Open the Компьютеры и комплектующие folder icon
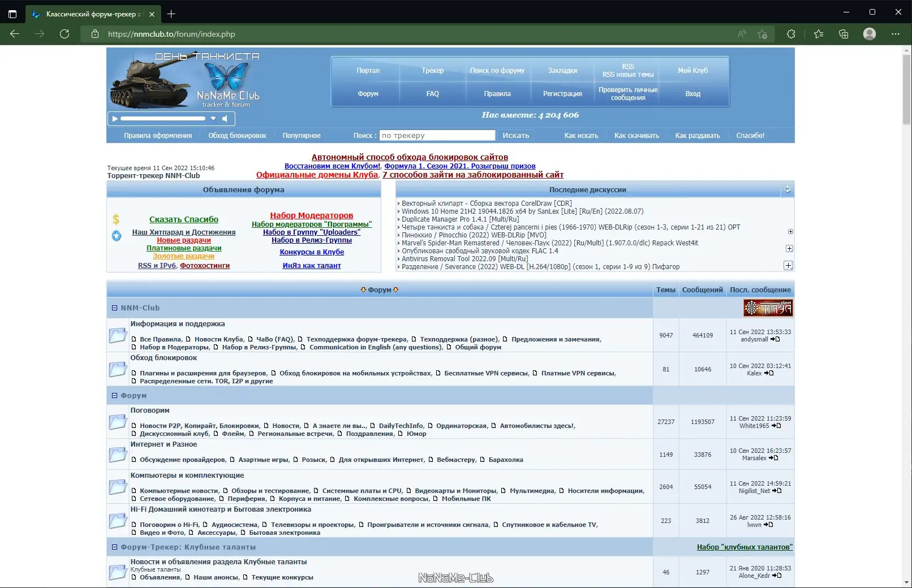The image size is (912, 588). click(118, 487)
